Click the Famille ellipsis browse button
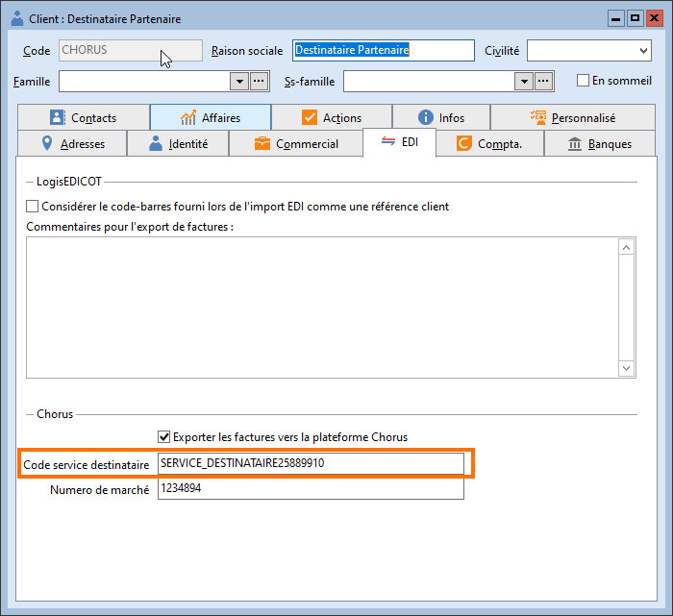 coord(259,81)
